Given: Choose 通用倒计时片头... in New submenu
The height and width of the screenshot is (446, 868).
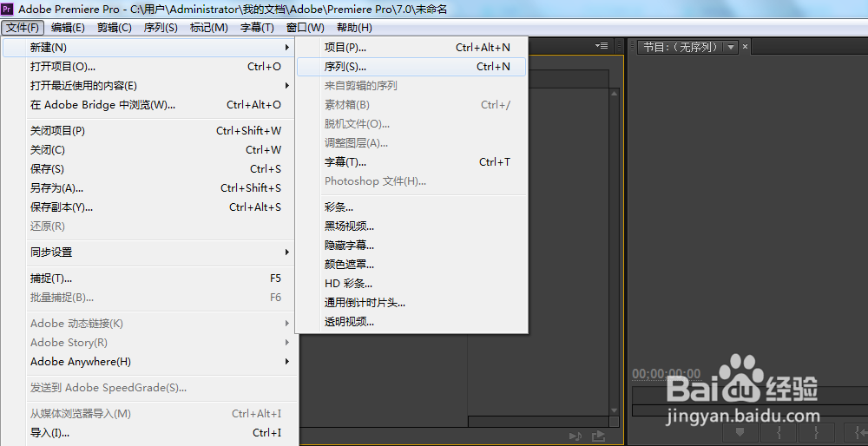Looking at the screenshot, I should (411, 303).
